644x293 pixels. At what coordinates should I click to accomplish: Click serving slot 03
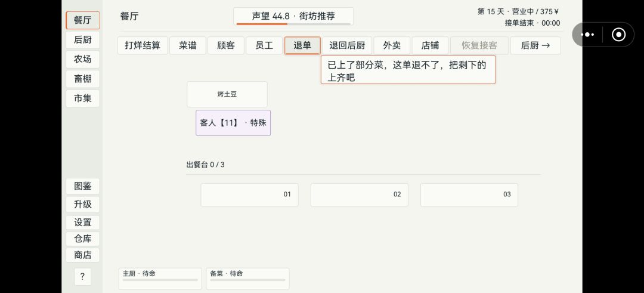(x=469, y=195)
